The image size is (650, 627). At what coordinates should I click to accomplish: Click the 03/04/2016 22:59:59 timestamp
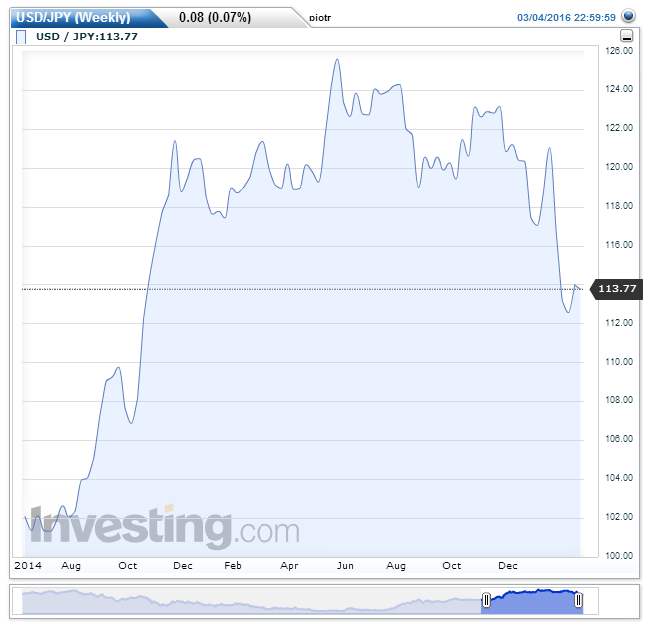(566, 17)
